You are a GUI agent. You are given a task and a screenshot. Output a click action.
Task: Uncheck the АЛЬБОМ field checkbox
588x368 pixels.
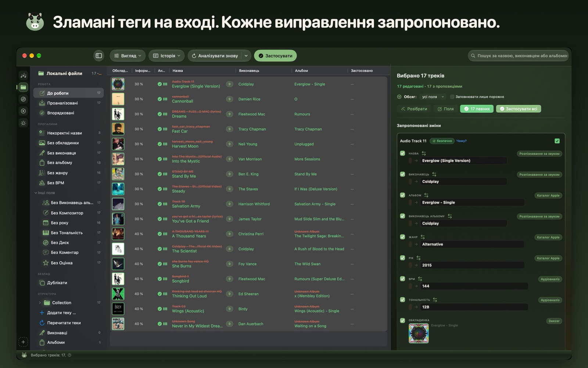[402, 195]
